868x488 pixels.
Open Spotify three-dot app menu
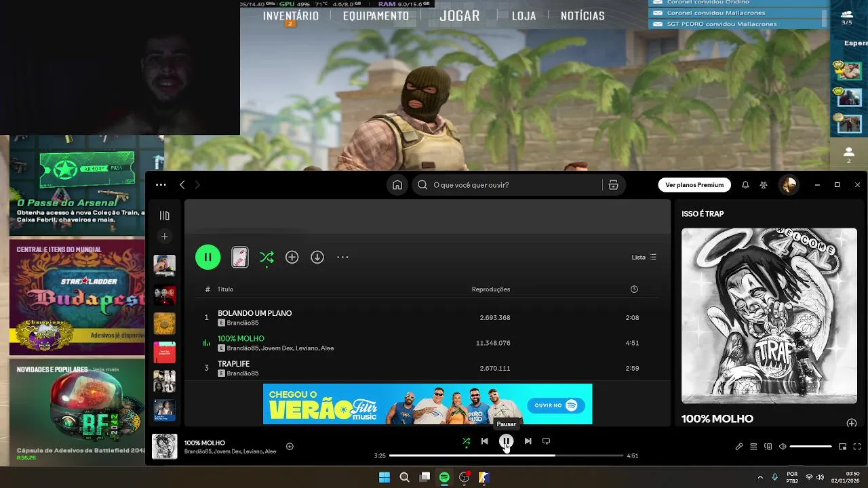(161, 185)
